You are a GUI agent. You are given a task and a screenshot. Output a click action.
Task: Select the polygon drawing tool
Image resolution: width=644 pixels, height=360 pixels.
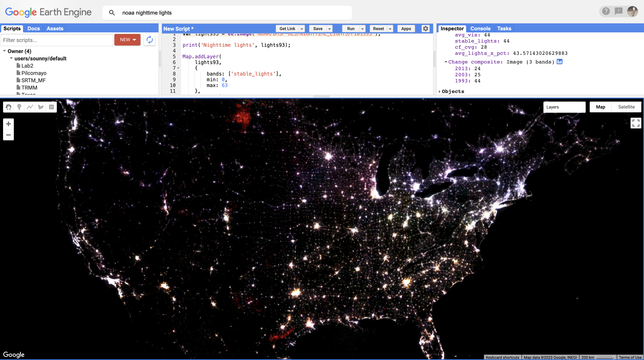click(x=40, y=107)
